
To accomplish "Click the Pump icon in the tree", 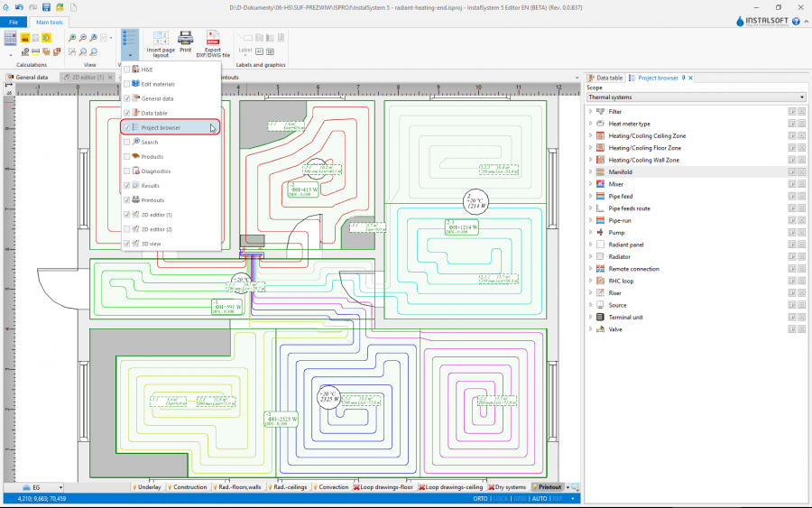I will tap(600, 233).
